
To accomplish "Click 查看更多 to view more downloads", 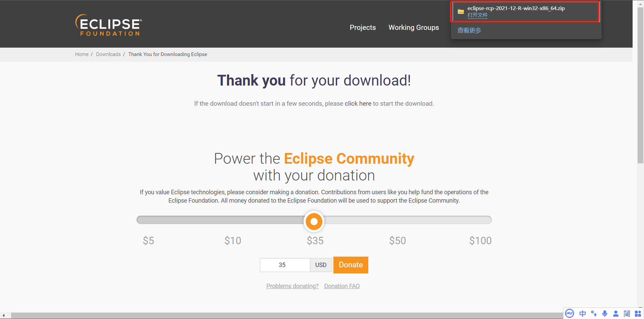I will coord(469,31).
